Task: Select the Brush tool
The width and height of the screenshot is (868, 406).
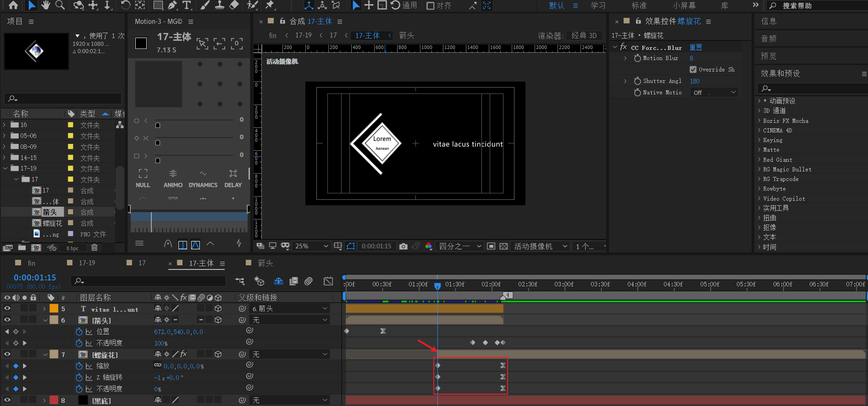Action: pos(205,5)
